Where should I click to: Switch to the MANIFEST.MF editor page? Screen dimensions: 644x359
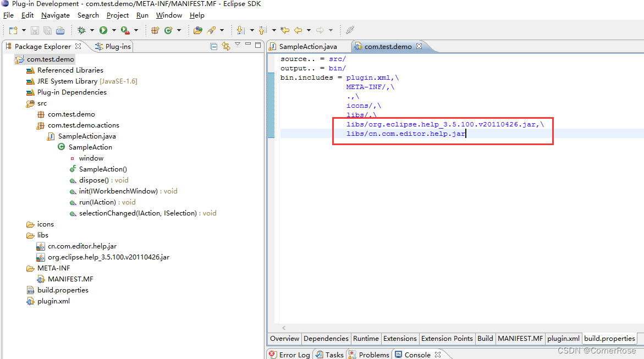(x=520, y=339)
